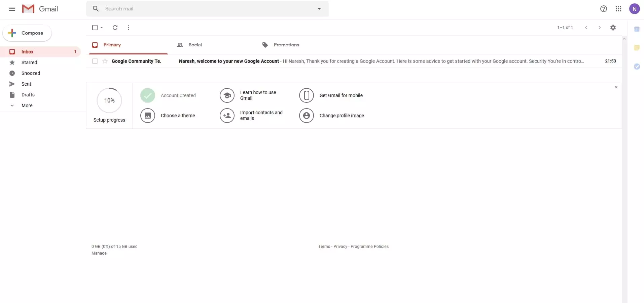
Task: Click the search magnifier icon
Action: [96, 9]
